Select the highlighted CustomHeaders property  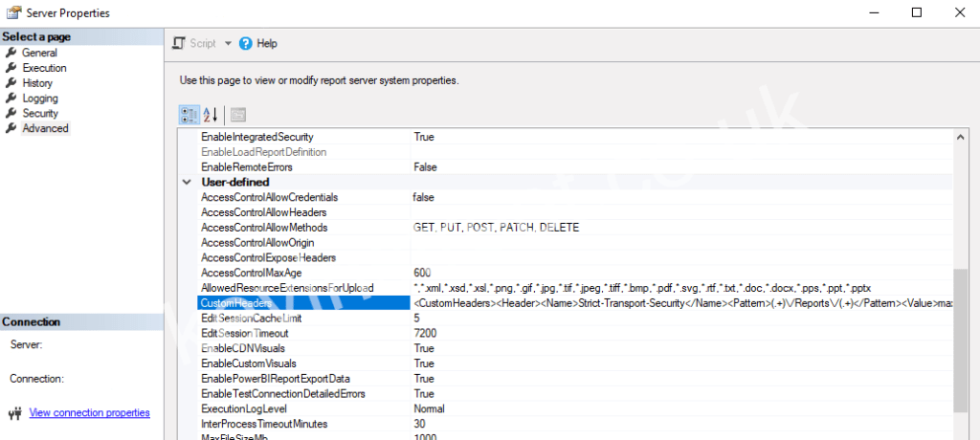point(303,303)
